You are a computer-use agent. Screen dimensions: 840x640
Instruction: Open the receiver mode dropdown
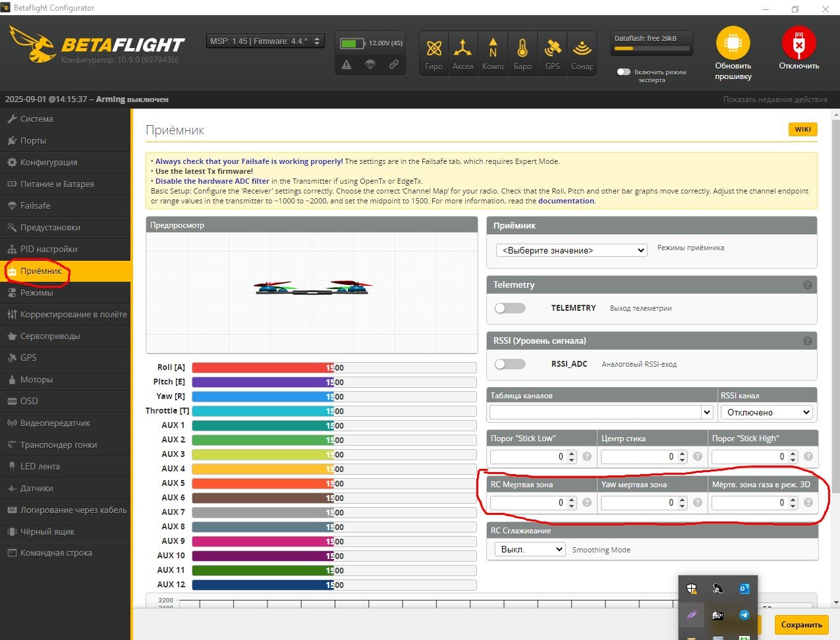point(572,250)
